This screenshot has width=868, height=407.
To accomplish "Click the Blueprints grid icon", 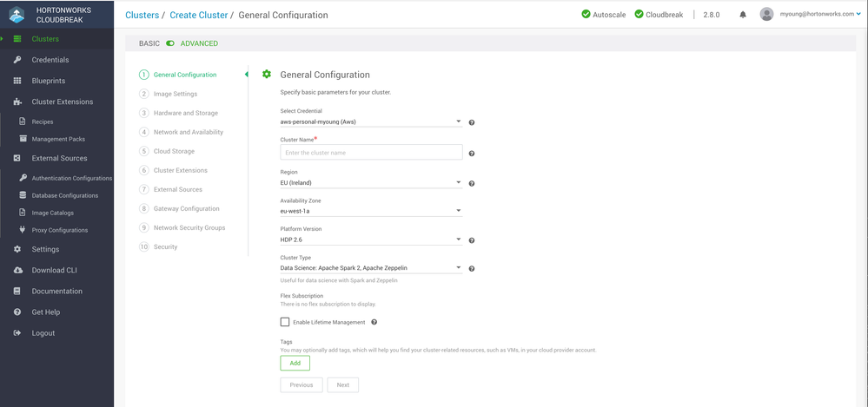I will click(17, 81).
